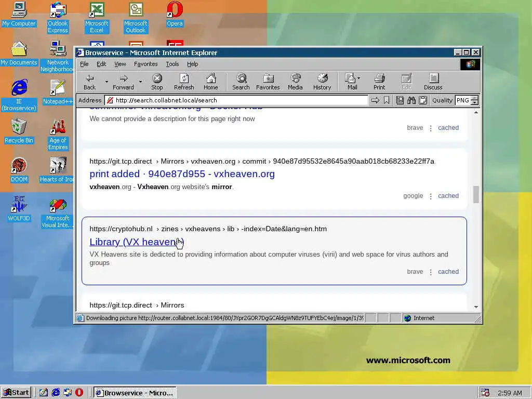Screen dimensions: 532x399
Task: Expand the Back button history dropdown arrow
Action: point(107,82)
